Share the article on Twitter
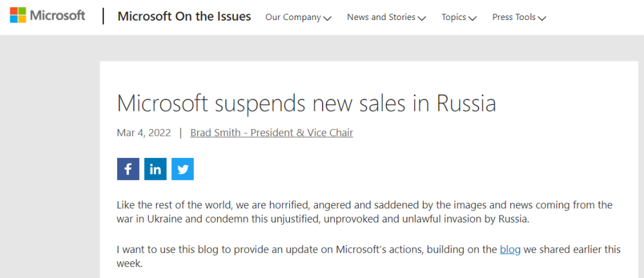This screenshot has height=278, width=644. pyautogui.click(x=183, y=169)
